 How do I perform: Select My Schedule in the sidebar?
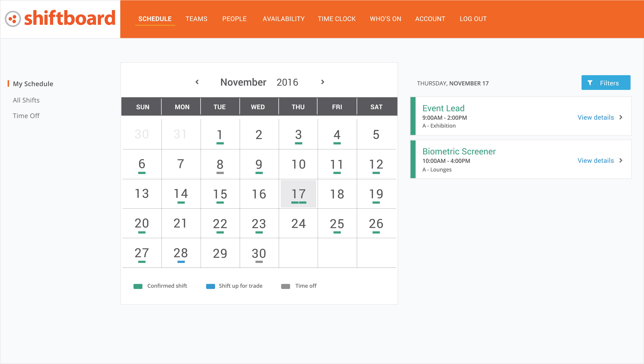tap(33, 84)
